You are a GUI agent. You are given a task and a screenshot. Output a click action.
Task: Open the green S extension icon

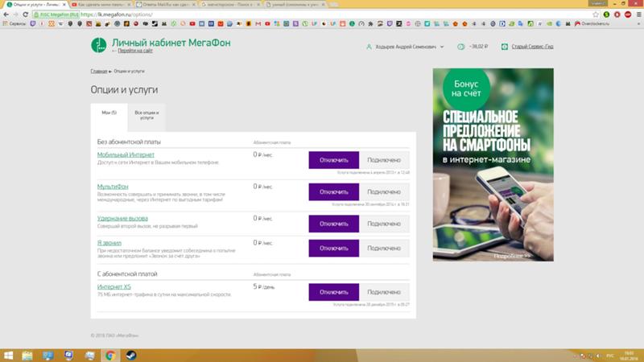(x=606, y=14)
